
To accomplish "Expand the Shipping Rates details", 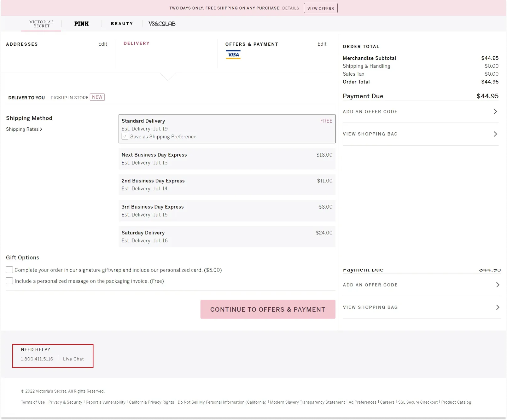I will coord(24,129).
